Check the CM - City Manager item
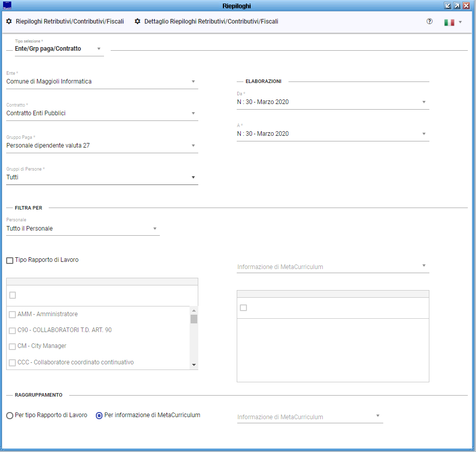The height and width of the screenshot is (452, 476). click(12, 346)
